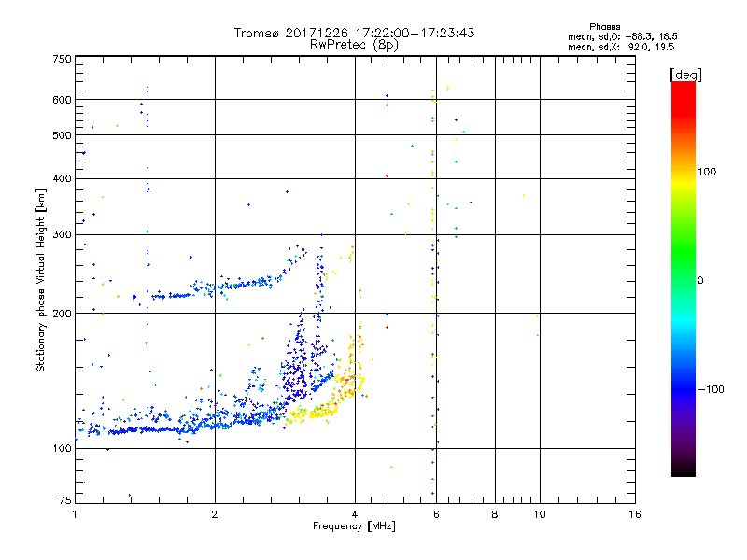Click the x-axis tick label '16'
The image size is (747, 560).
click(635, 514)
